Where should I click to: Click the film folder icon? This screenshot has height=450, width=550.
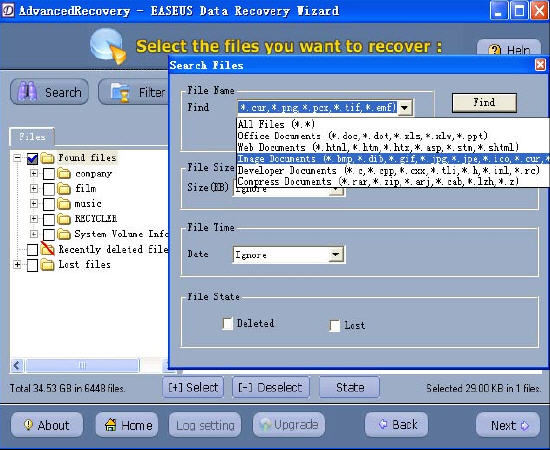point(64,188)
